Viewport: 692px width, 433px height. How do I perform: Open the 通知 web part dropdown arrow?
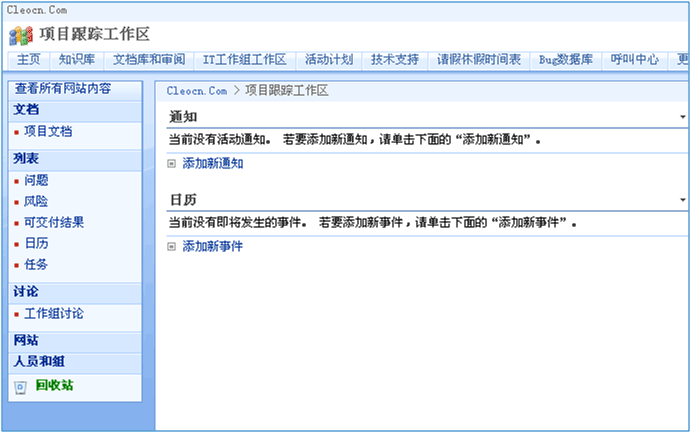[683, 117]
